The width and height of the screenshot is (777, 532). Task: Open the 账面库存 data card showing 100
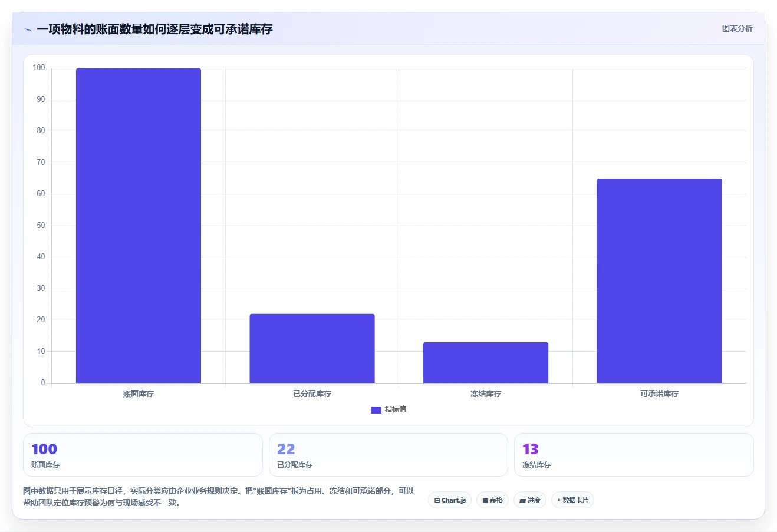click(x=143, y=455)
